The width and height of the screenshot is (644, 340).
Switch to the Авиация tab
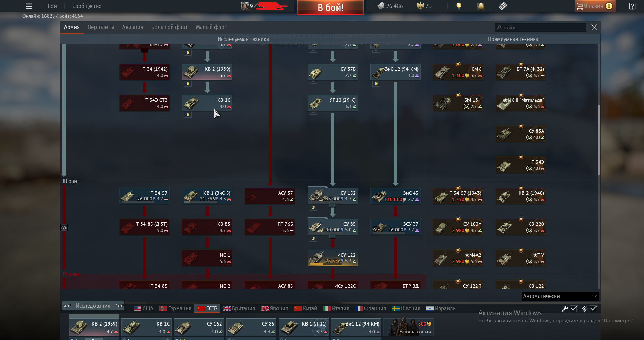(x=132, y=27)
